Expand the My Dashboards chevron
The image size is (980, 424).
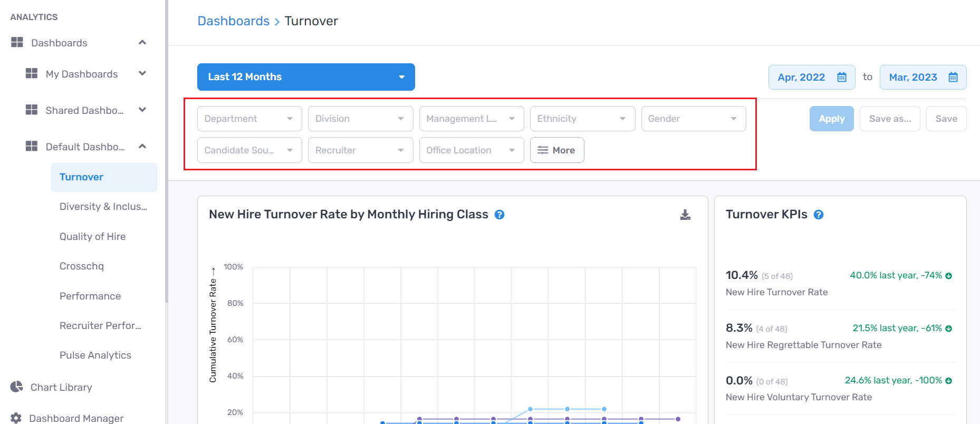click(x=142, y=73)
